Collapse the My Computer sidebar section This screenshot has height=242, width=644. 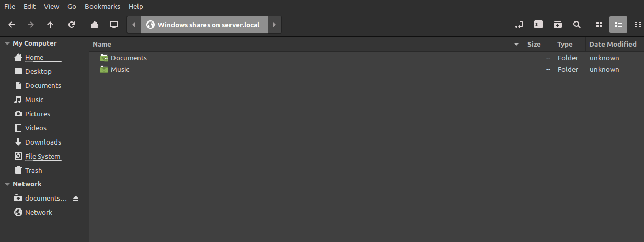click(x=7, y=43)
